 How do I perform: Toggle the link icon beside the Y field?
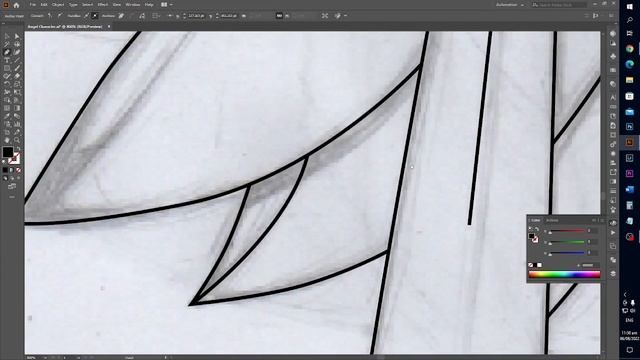pyautogui.click(x=244, y=16)
